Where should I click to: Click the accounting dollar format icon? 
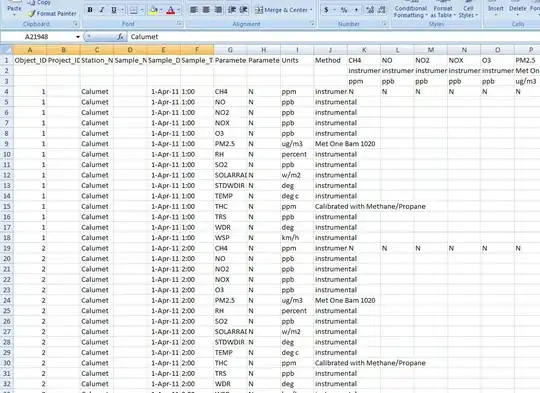pyautogui.click(x=326, y=10)
